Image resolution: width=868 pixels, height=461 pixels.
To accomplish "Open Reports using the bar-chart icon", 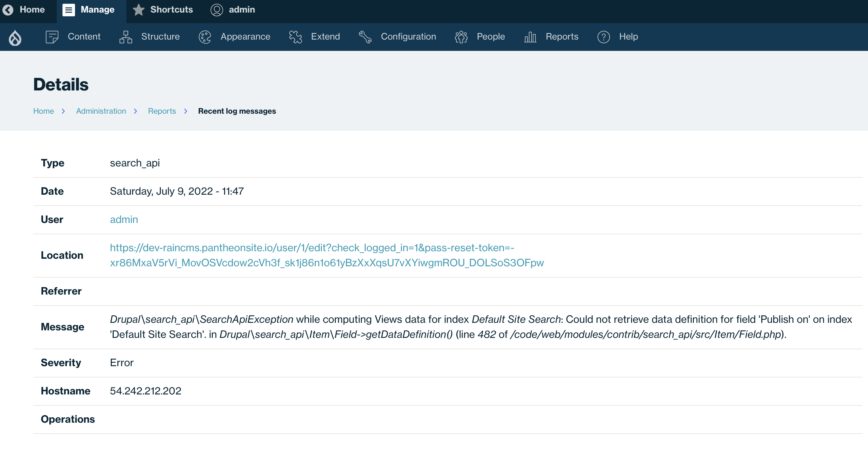I will (530, 37).
